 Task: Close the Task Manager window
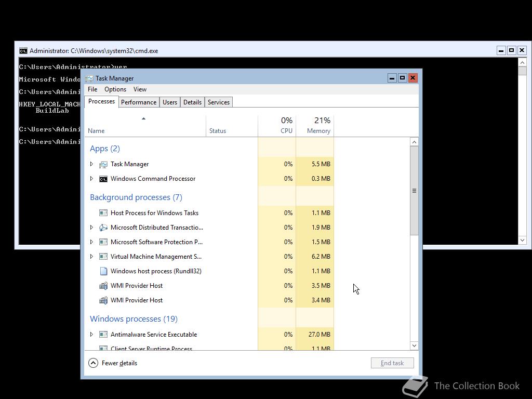click(x=413, y=78)
